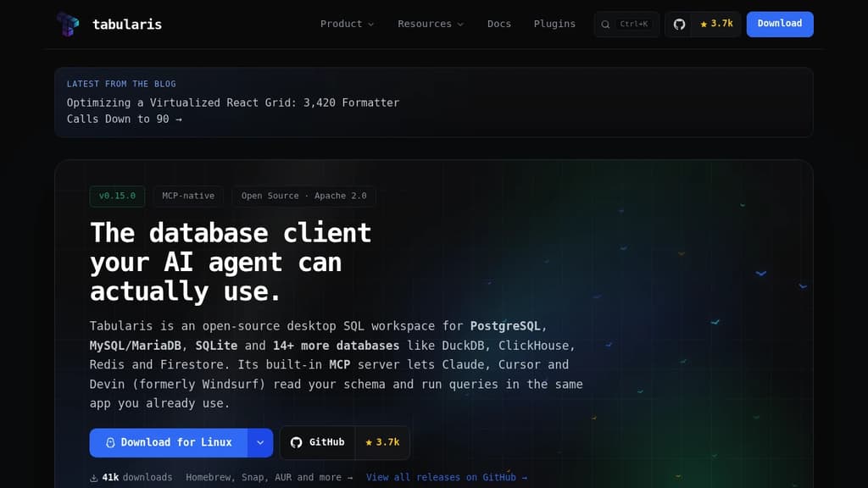Click the 41k downloads text
The height and width of the screenshot is (488, 868).
pyautogui.click(x=136, y=478)
